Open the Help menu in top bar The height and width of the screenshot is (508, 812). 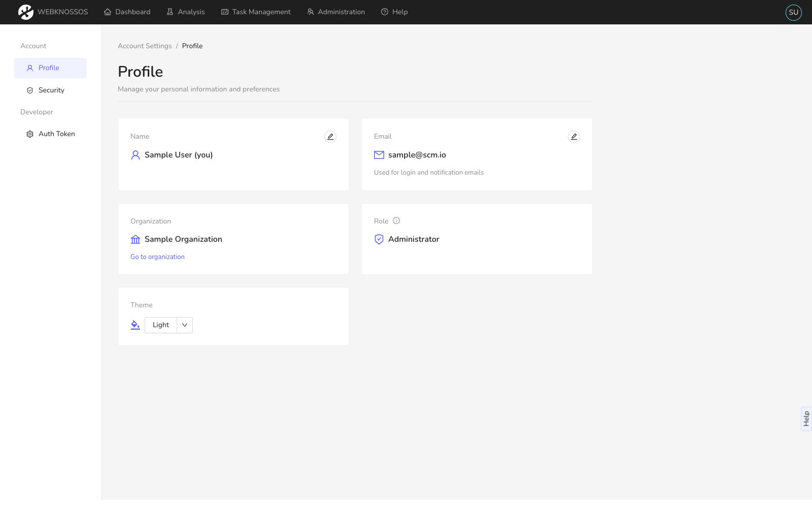point(394,12)
